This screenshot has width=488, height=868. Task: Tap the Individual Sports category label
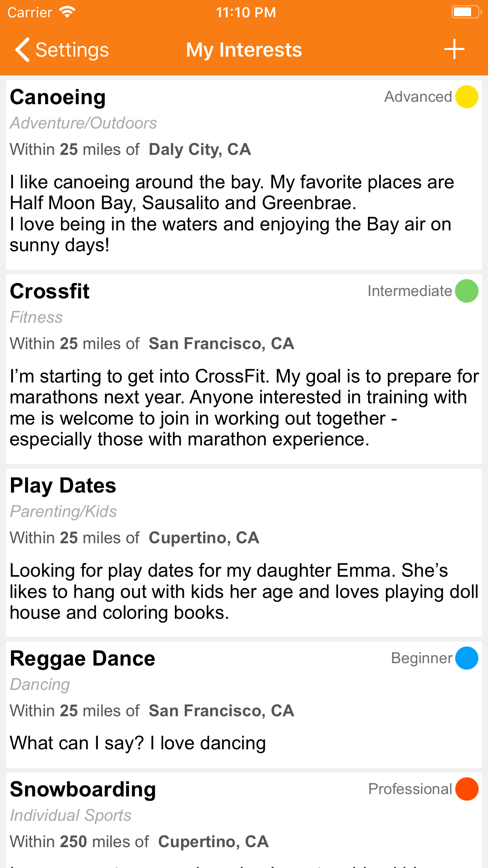pos(71,815)
